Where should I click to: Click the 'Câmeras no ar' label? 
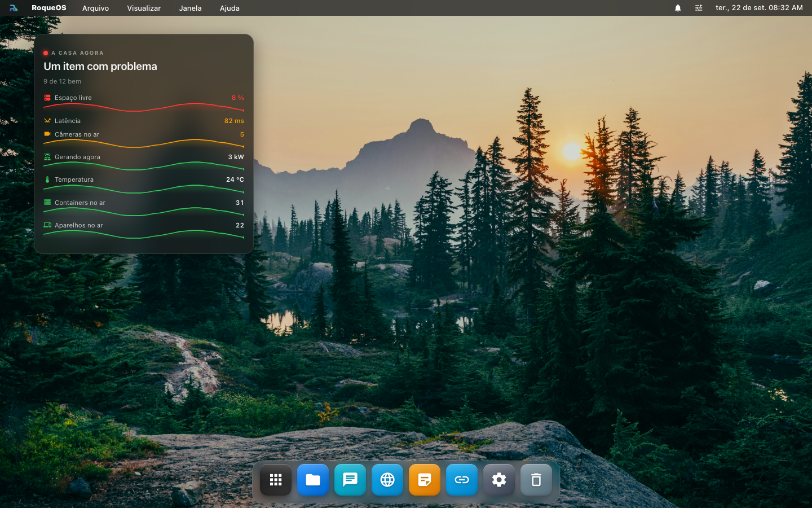pyautogui.click(x=77, y=134)
